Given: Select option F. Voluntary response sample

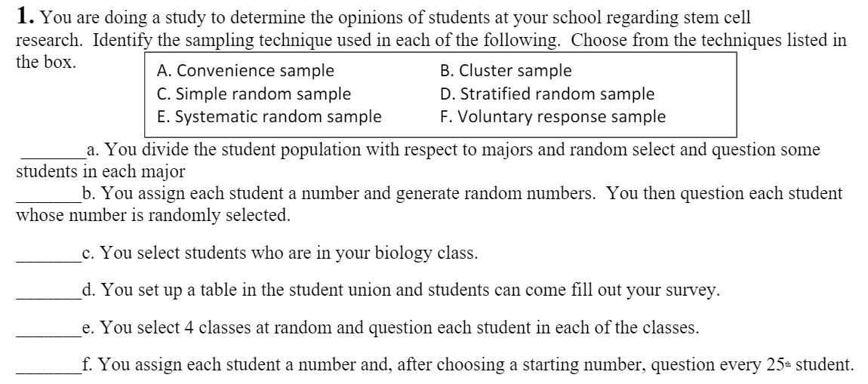Looking at the screenshot, I should (552, 117).
